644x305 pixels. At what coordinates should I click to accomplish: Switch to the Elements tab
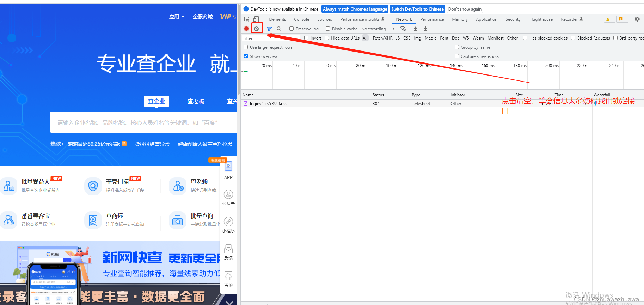(x=277, y=19)
